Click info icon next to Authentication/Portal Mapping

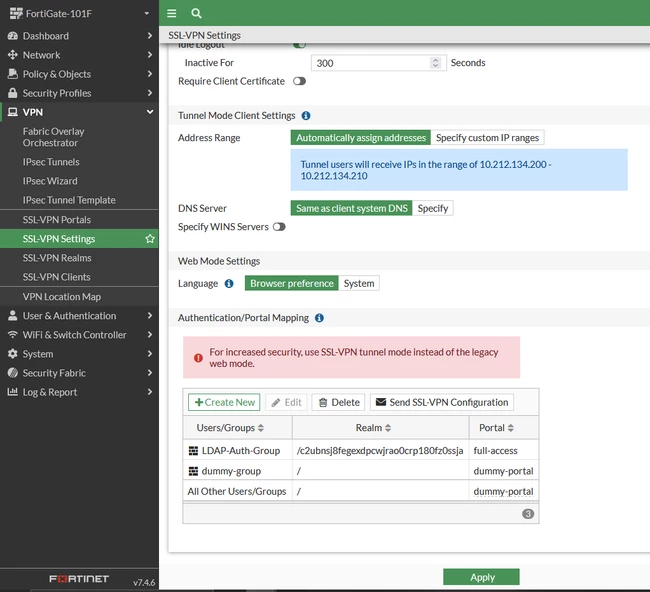(319, 318)
